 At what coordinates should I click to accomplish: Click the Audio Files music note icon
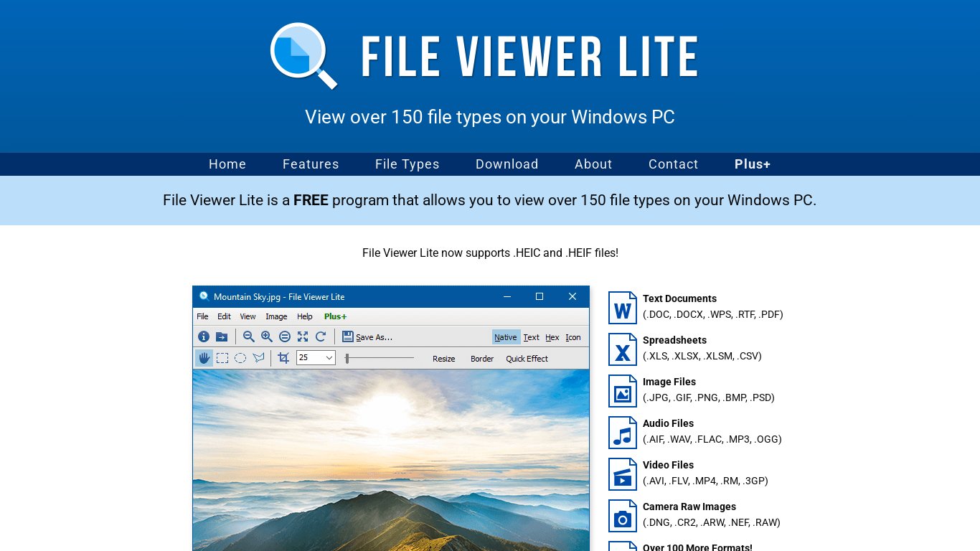[x=623, y=433]
